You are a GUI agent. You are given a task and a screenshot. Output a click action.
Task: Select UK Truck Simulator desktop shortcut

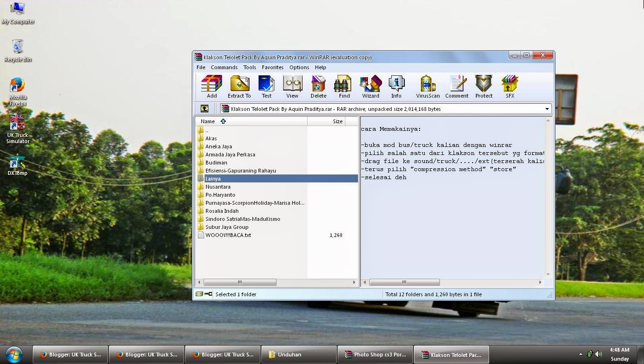[x=18, y=129]
